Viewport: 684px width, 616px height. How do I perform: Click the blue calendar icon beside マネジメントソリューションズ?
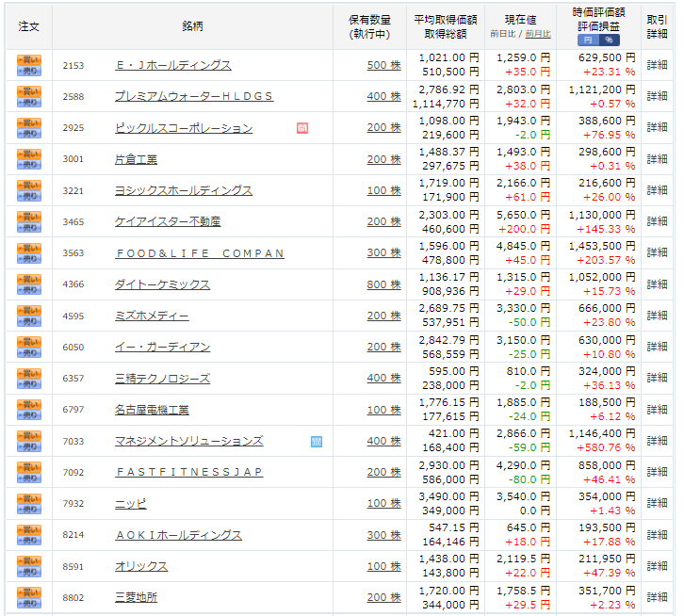coord(317,442)
